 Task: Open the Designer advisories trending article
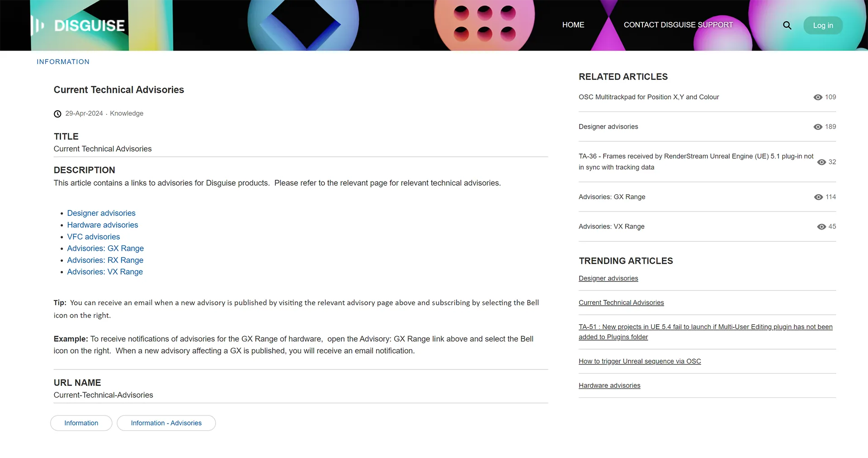[x=608, y=278]
